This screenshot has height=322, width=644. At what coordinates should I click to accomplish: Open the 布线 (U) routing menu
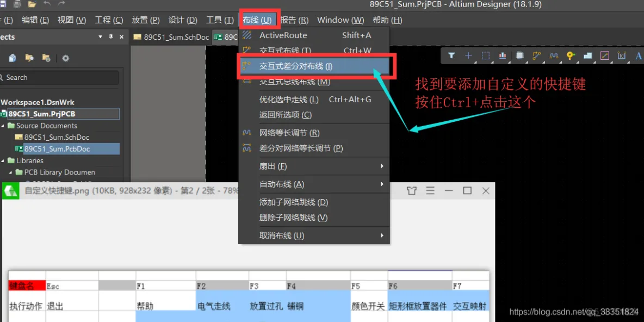[x=257, y=20]
